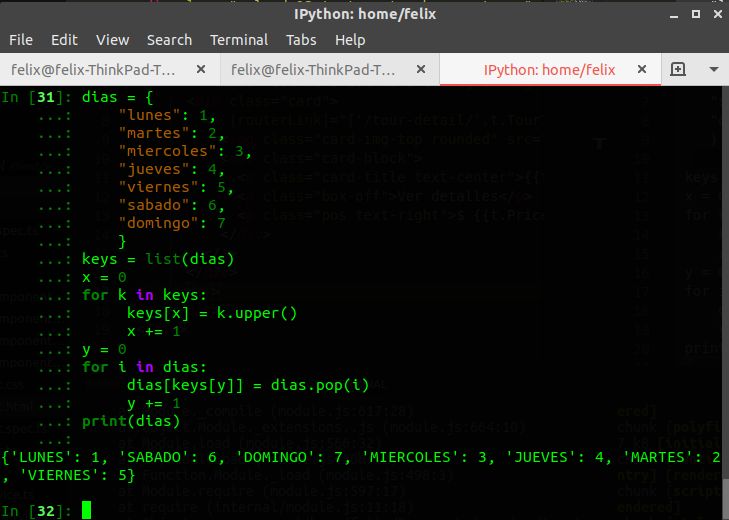Open the View menu
This screenshot has height=520, width=729.
[113, 40]
